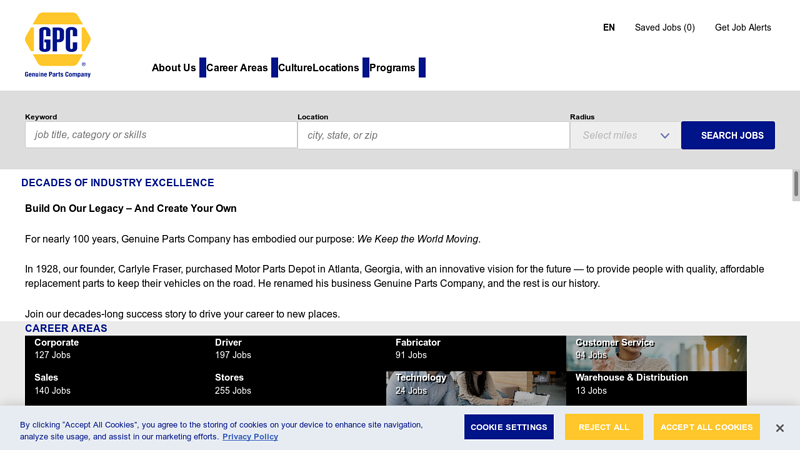The image size is (800, 450).
Task: Click the GPC Genuine Parts Company logo
Action: 57,44
